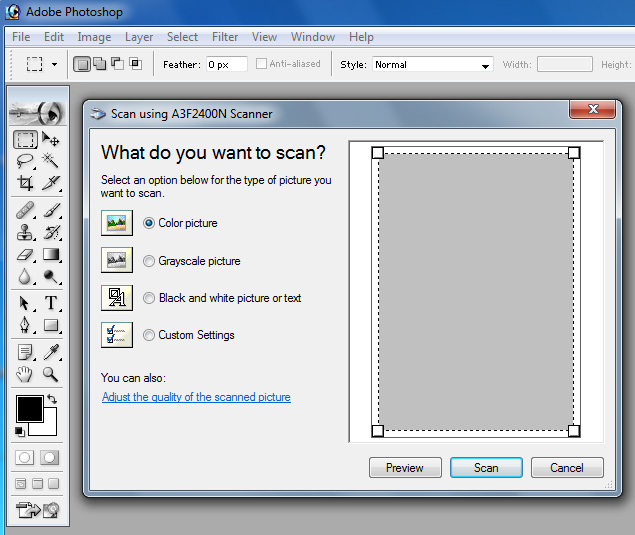The height and width of the screenshot is (535, 635).
Task: Select the Zoom tool
Action: coord(51,374)
